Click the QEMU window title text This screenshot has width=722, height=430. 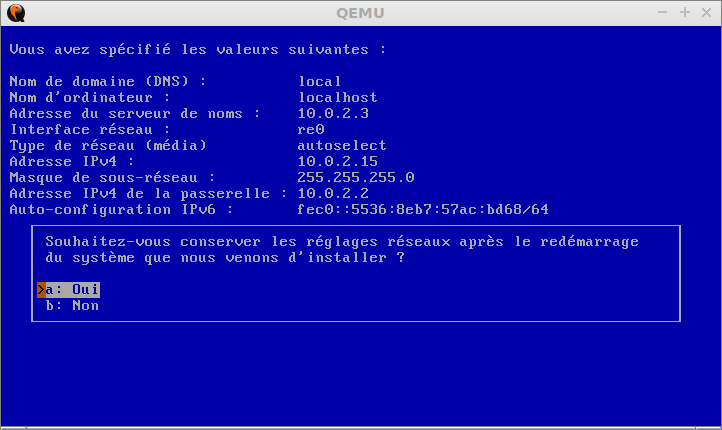coord(360,13)
